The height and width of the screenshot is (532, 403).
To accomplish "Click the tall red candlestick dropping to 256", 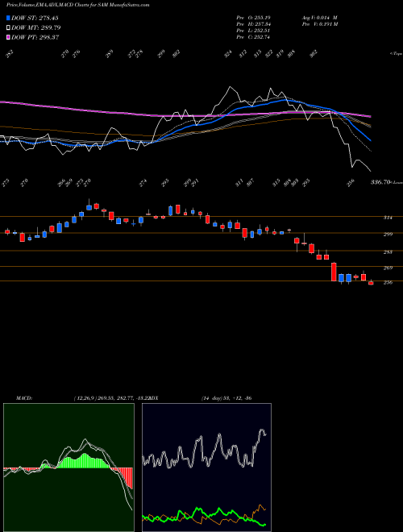I will (x=334, y=272).
